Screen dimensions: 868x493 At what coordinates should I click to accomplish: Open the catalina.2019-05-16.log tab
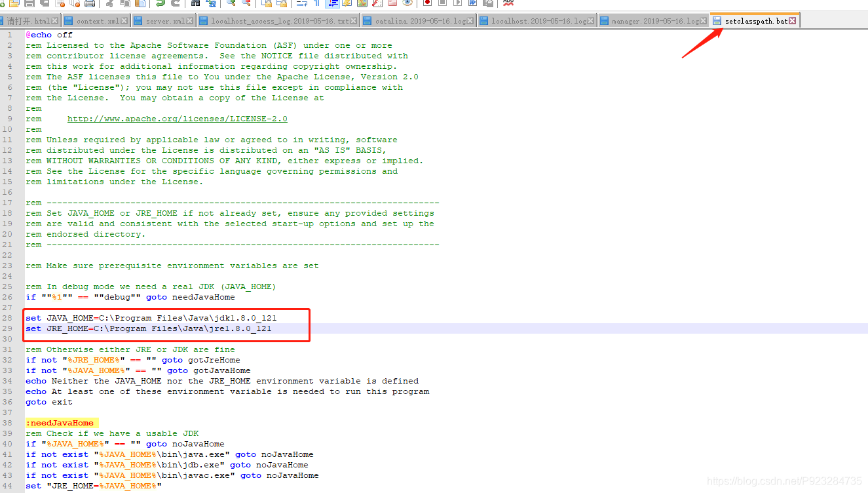(419, 21)
